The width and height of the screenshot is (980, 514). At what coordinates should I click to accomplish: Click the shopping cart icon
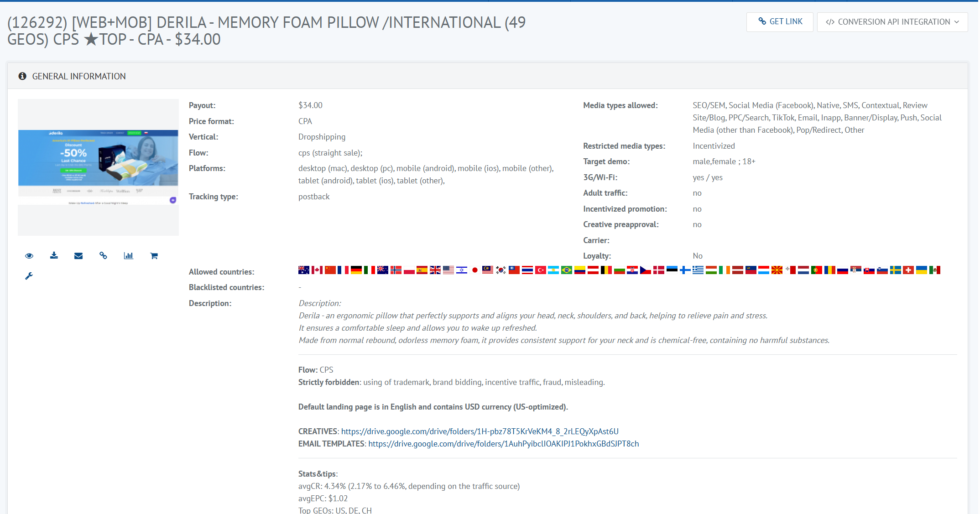[x=154, y=256]
